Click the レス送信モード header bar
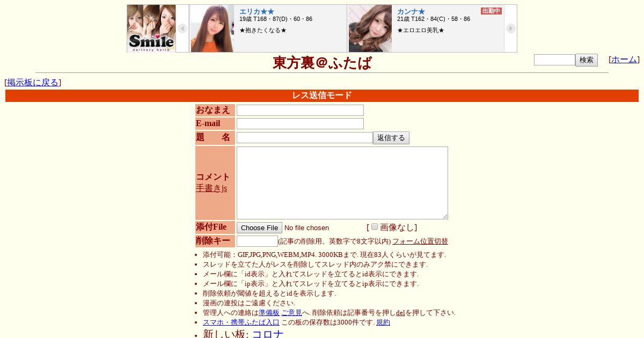The height and width of the screenshot is (338, 644). (x=322, y=95)
